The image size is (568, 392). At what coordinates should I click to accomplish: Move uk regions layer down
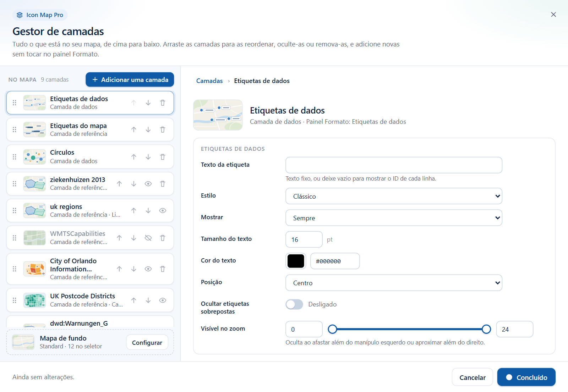(148, 211)
